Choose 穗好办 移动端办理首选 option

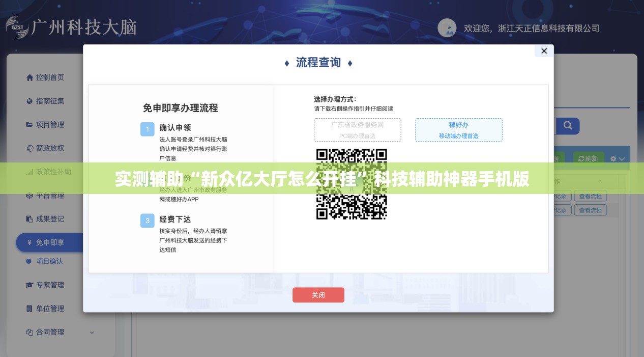(459, 130)
